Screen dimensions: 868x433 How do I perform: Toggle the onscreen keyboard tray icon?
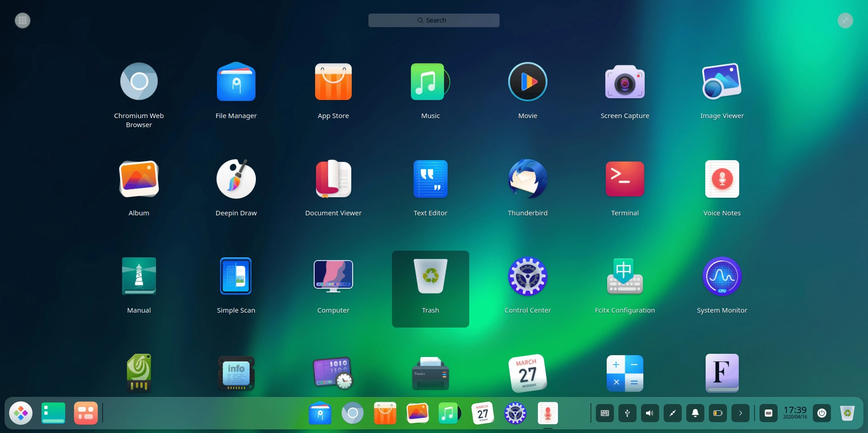(605, 413)
